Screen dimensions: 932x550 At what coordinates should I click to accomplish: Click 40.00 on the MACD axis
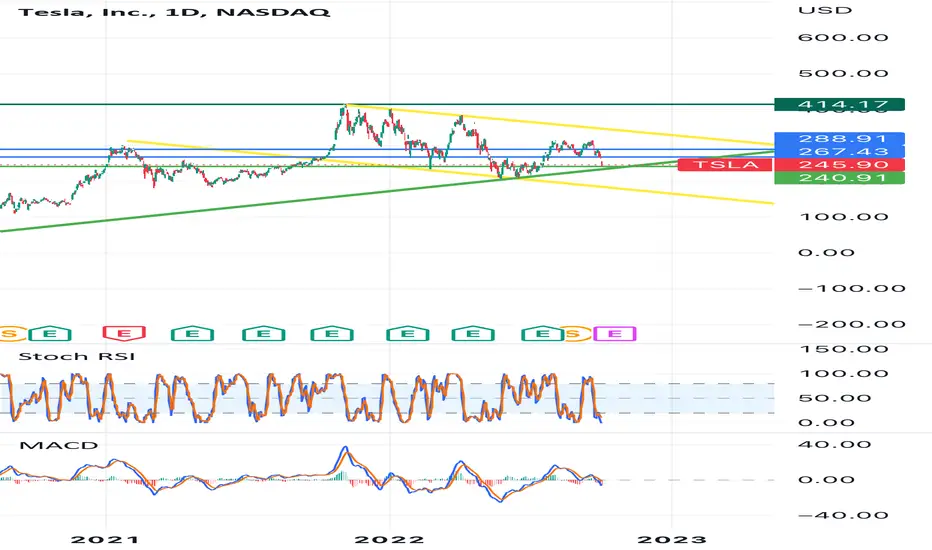835,445
